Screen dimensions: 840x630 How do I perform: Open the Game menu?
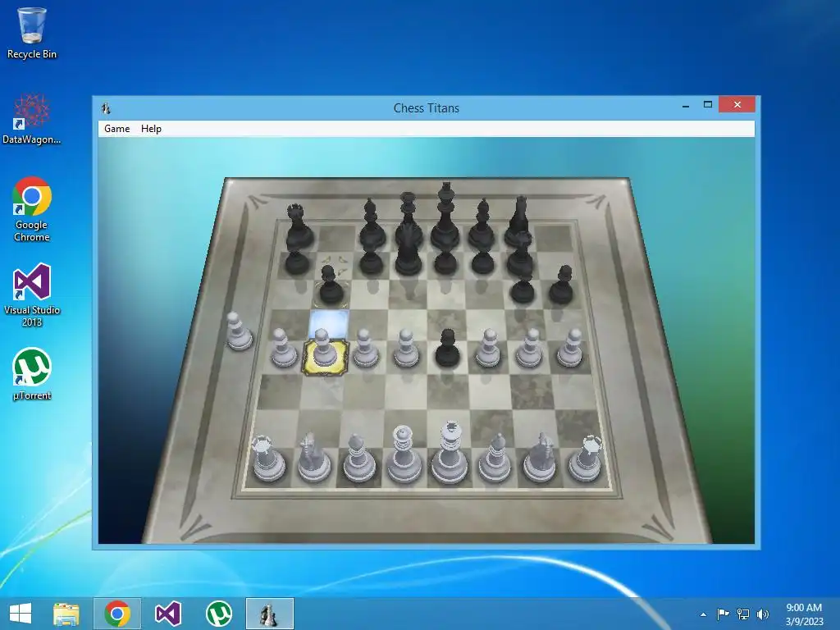click(116, 129)
